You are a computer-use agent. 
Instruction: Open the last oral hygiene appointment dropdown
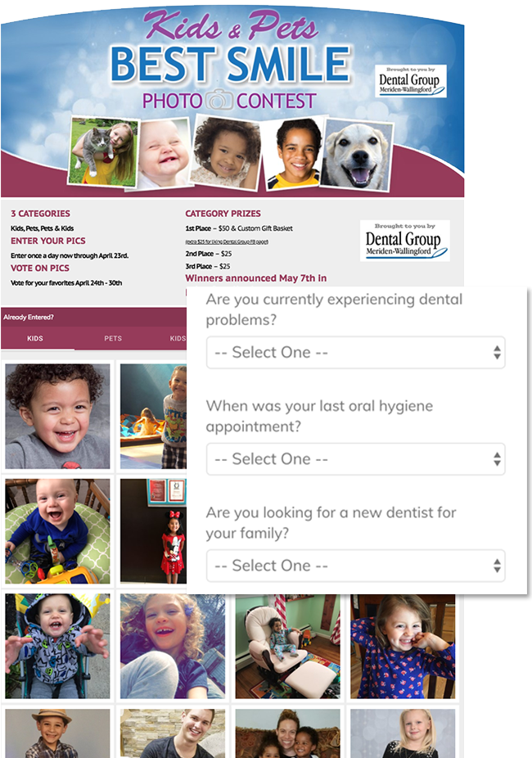(356, 458)
